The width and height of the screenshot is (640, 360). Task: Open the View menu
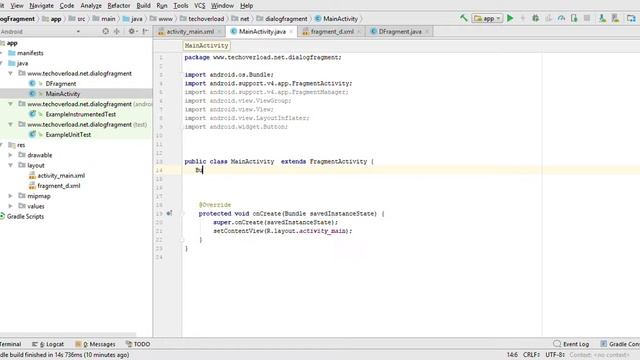pos(17,6)
